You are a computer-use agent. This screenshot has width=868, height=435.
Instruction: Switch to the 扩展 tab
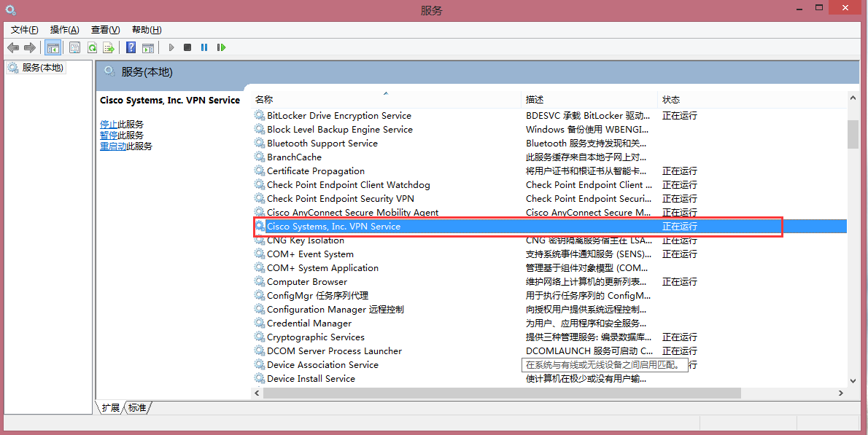(x=110, y=408)
